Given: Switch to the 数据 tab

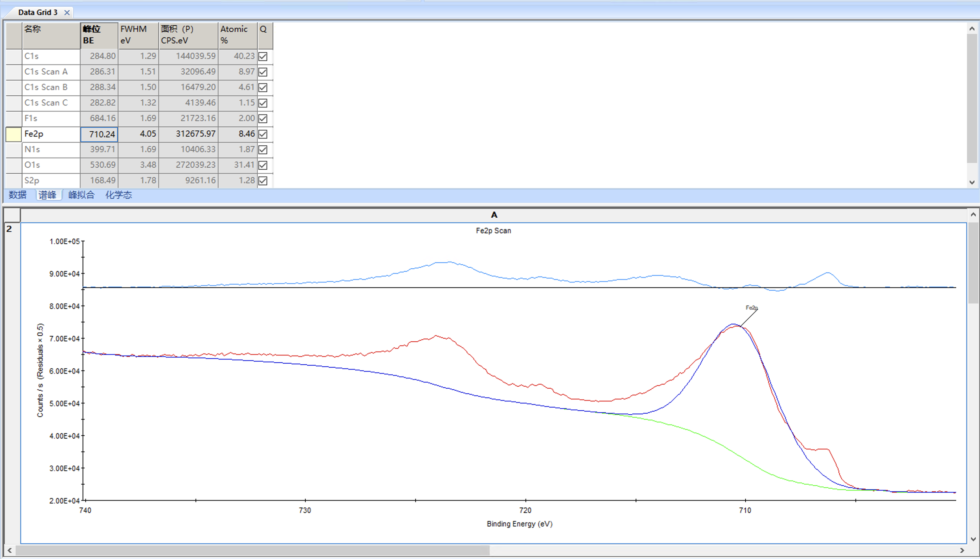Looking at the screenshot, I should coord(18,195).
